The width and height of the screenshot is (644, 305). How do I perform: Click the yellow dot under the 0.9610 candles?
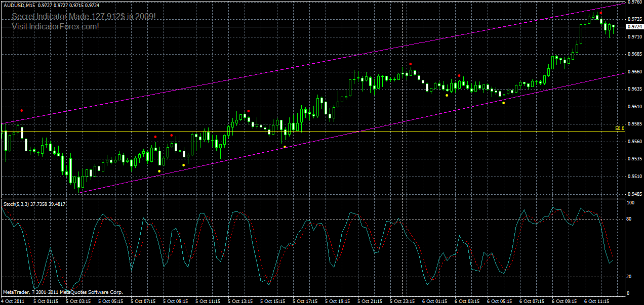[504, 103]
